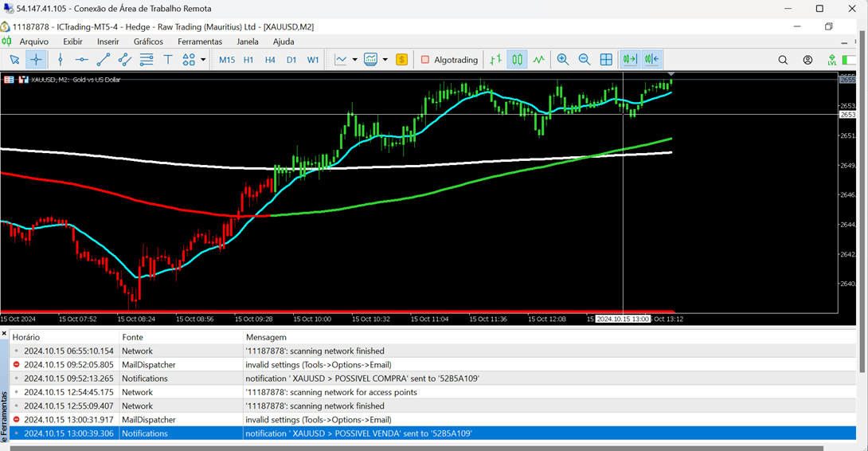This screenshot has height=451, width=868.
Task: Open the Janela menu
Action: tap(248, 41)
